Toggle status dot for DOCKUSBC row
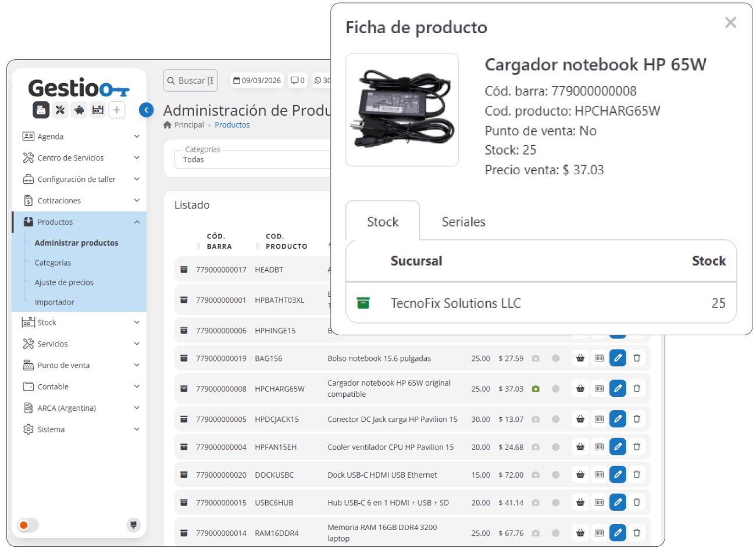Screen dimensions: 756x552 (x=556, y=475)
